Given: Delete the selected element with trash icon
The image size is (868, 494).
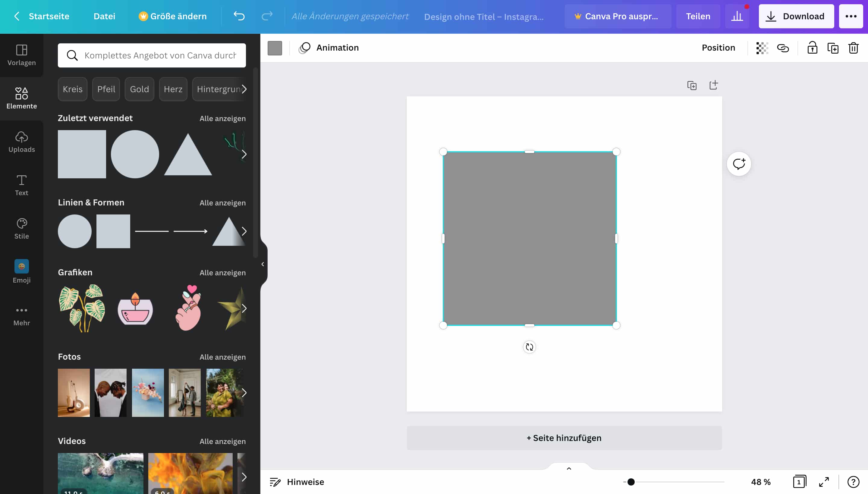Looking at the screenshot, I should [854, 48].
